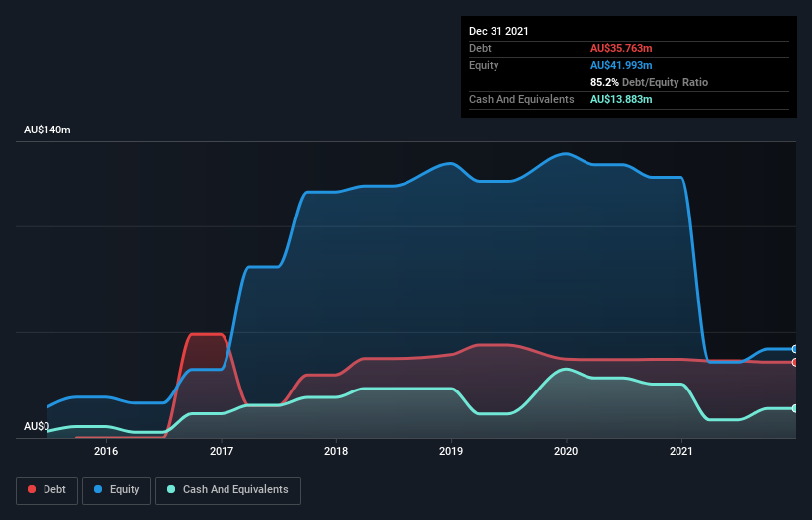Screen dimensions: 812x520
Task: Click the AU$0 y-axis label
Action: coord(37,426)
